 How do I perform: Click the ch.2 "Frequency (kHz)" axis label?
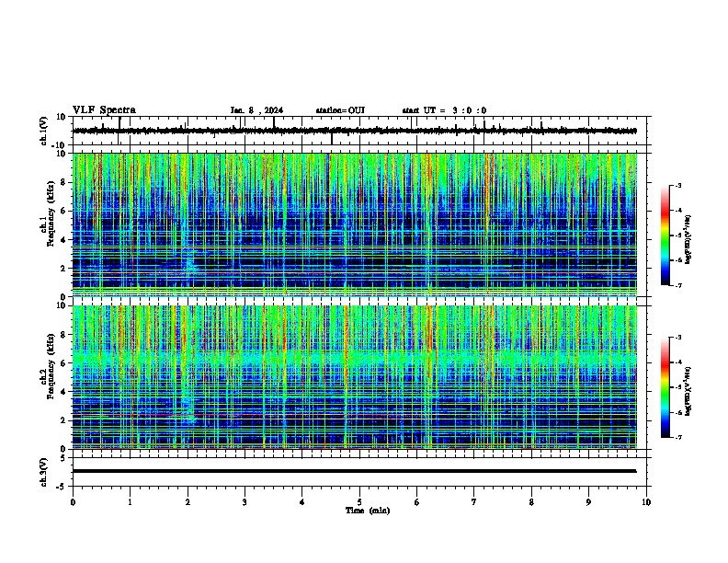click(51, 365)
